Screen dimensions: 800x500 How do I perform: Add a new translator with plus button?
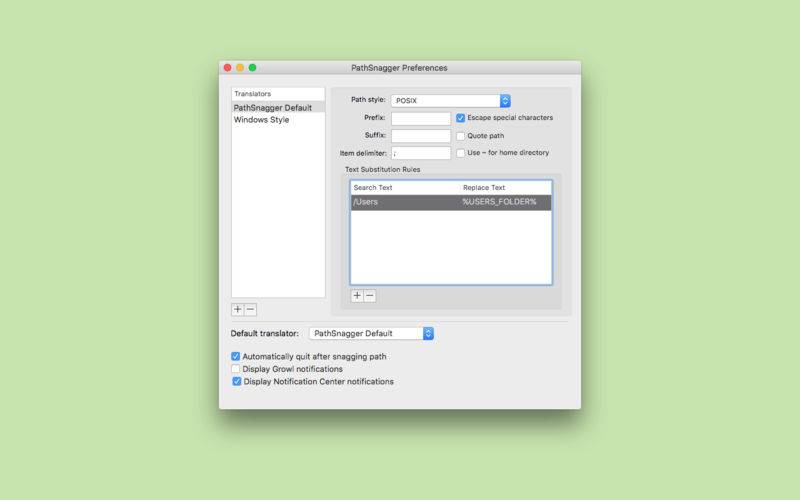coord(237,309)
